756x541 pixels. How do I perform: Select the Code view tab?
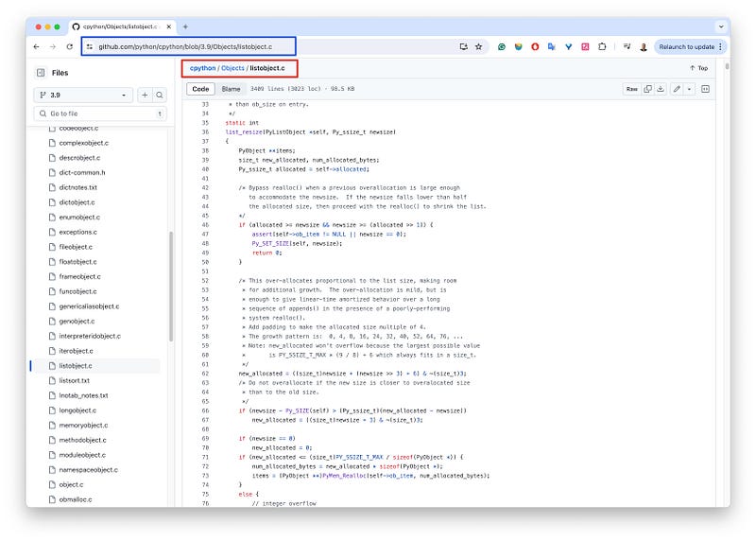click(200, 89)
